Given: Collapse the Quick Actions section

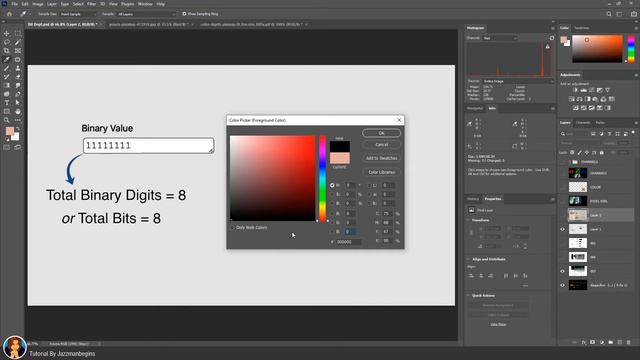Looking at the screenshot, I should (469, 296).
